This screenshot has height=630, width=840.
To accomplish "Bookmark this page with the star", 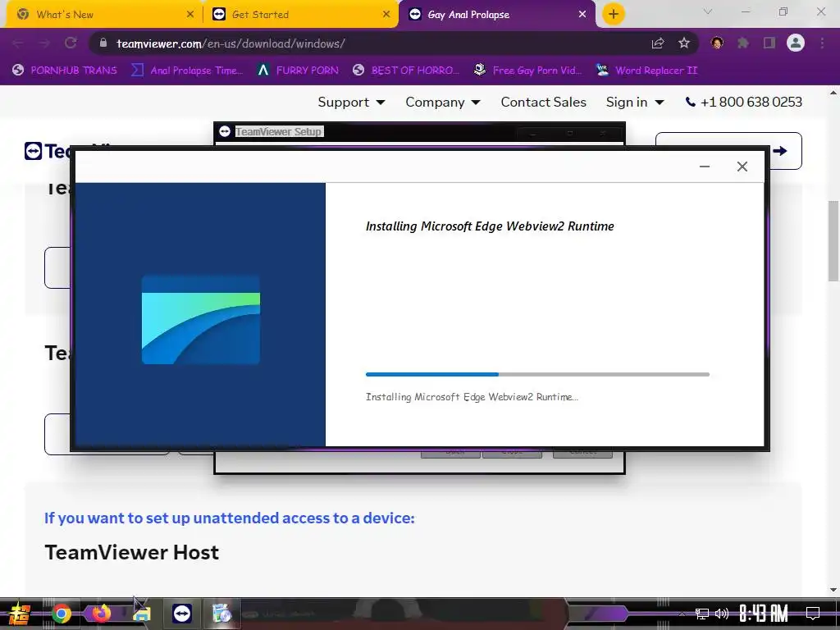I will [x=684, y=43].
